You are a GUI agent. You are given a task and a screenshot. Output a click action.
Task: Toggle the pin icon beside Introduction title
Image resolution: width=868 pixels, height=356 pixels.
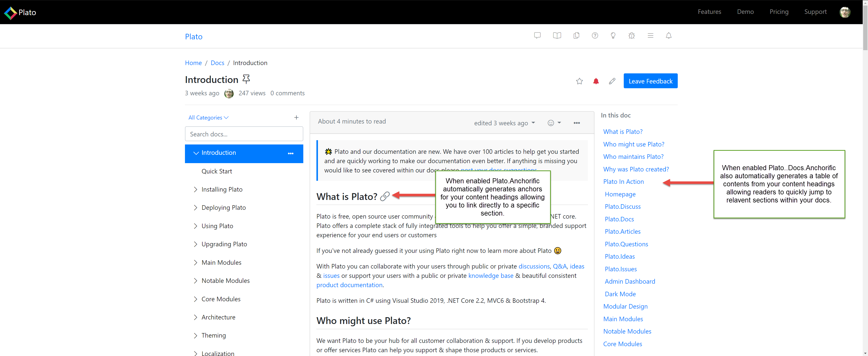[x=246, y=79]
